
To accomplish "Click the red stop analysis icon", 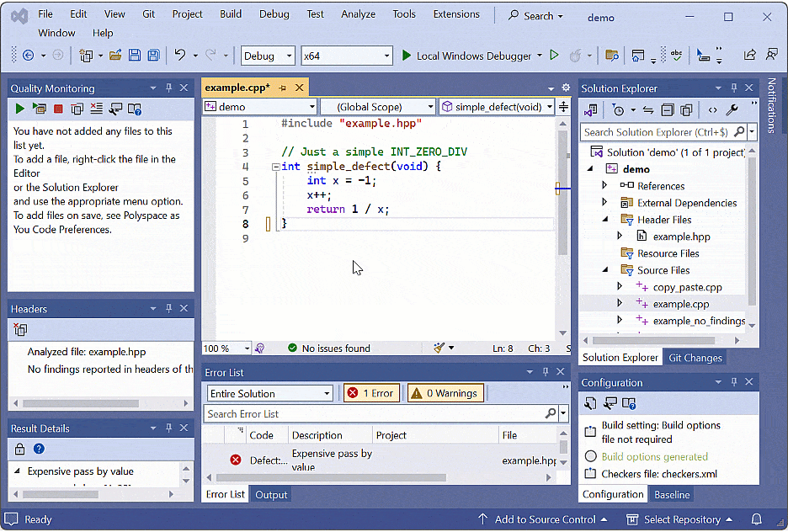I will 58,109.
